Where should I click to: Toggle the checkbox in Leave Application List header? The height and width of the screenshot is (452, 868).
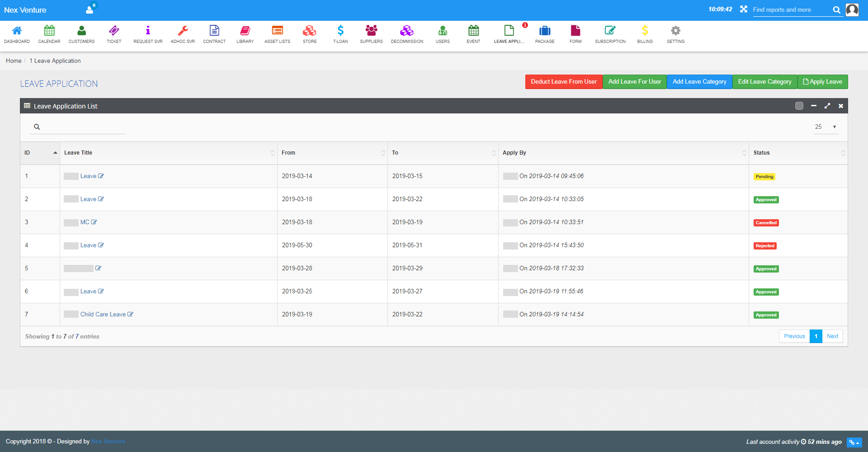[x=799, y=106]
